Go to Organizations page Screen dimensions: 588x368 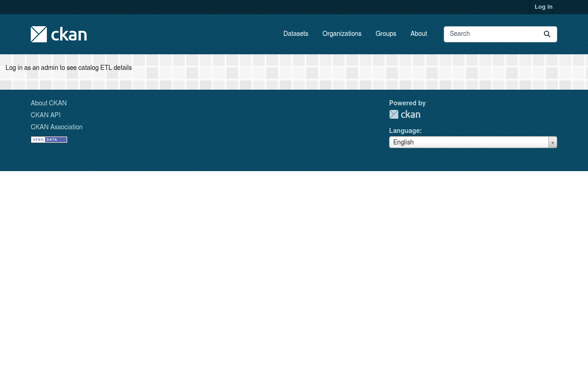(342, 34)
